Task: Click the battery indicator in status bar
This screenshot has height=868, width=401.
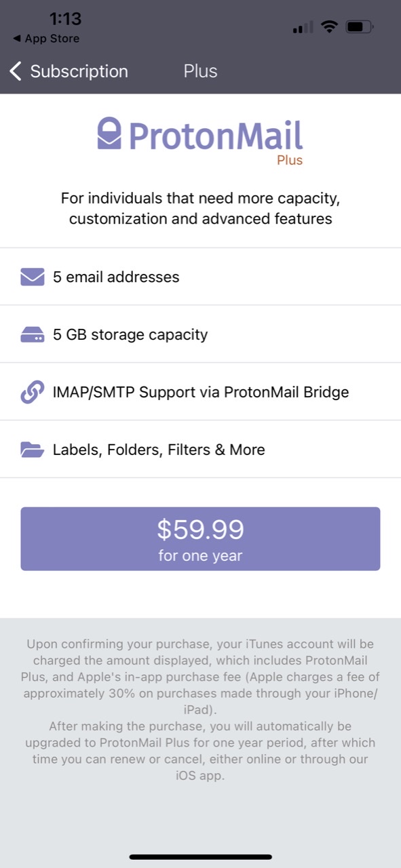Action: pyautogui.click(x=358, y=27)
